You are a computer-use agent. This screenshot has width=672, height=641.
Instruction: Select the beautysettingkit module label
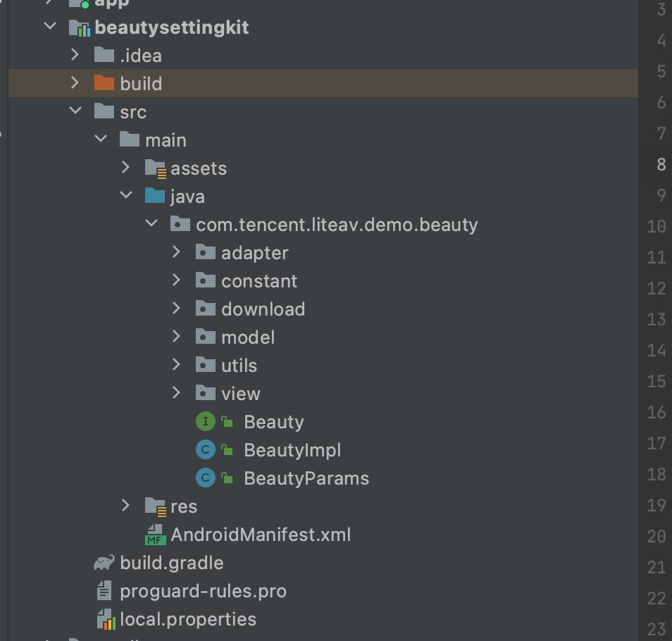[171, 28]
